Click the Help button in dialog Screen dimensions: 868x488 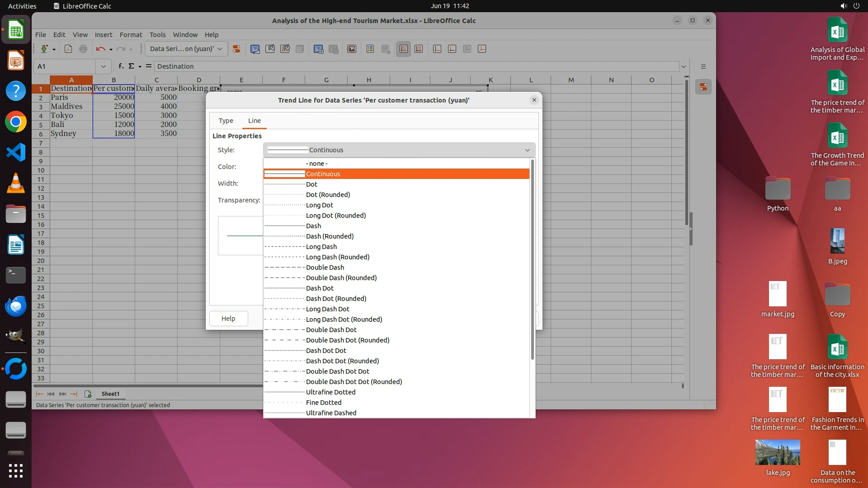click(228, 319)
